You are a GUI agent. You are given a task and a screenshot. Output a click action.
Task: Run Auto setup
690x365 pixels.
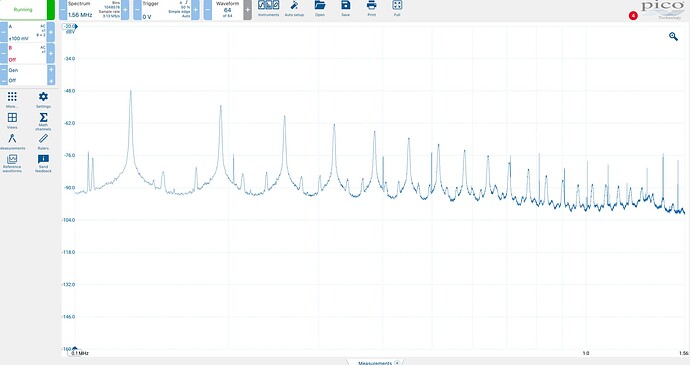pyautogui.click(x=294, y=8)
